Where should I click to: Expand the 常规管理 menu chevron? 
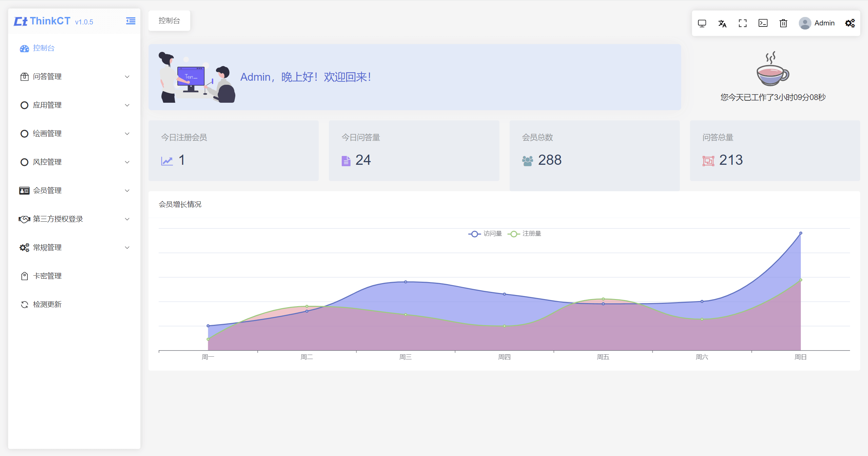(127, 247)
